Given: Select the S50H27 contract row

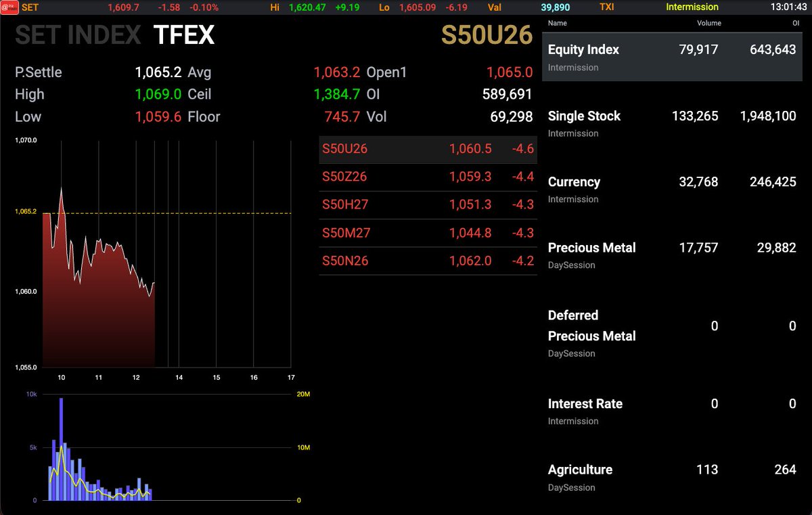Looking at the screenshot, I should coord(428,205).
